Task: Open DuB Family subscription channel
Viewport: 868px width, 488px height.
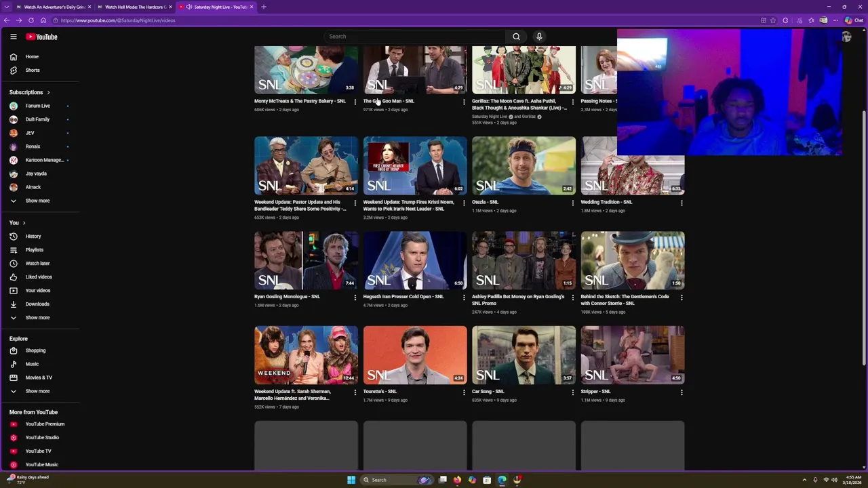Action: [39, 119]
